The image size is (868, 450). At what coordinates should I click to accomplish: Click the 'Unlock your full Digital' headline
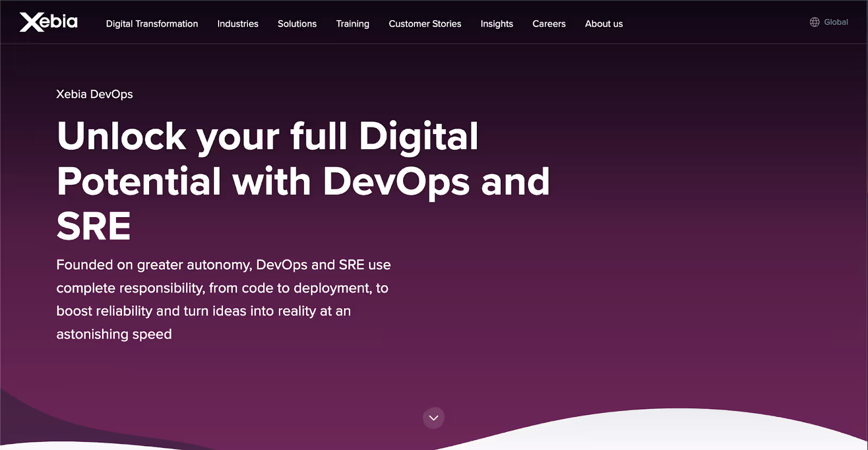tap(303, 181)
